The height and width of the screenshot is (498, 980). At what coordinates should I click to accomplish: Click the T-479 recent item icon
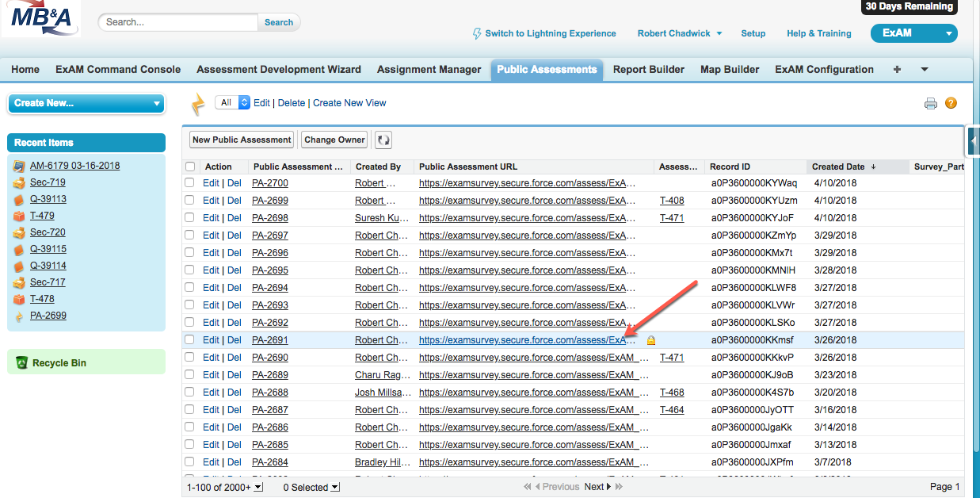19,216
